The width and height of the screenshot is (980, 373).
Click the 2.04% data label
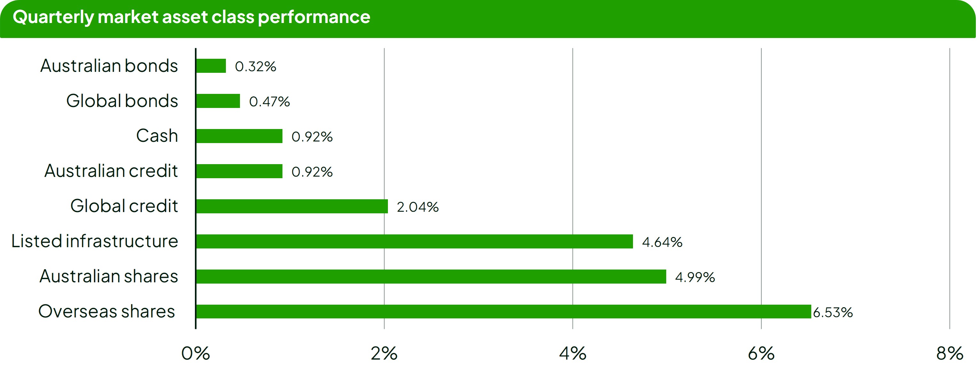(x=417, y=207)
